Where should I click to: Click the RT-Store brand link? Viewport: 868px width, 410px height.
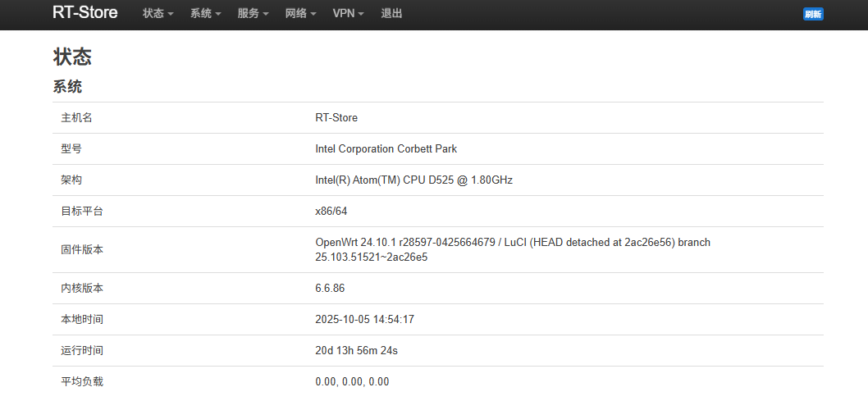click(x=85, y=13)
